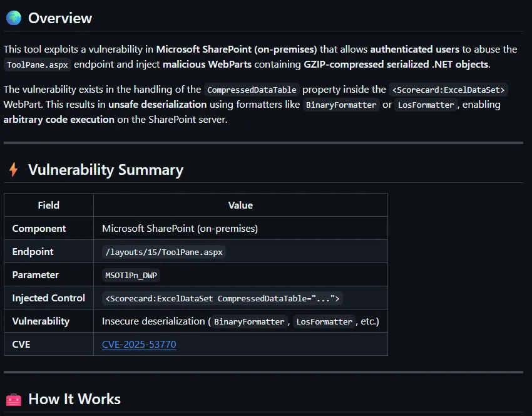Screen dimensions: 532x416
Task: Click the Endpoint row label
Action: 33,252
